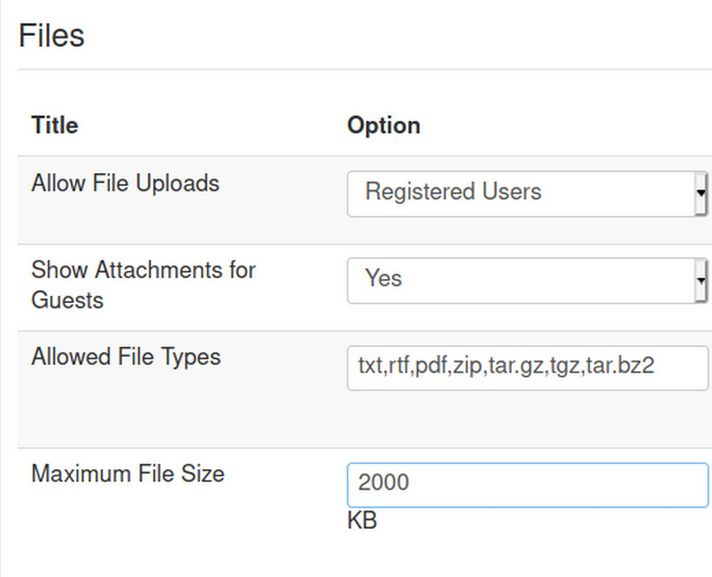Click the Allowed File Types label
712x577 pixels.
[126, 358]
